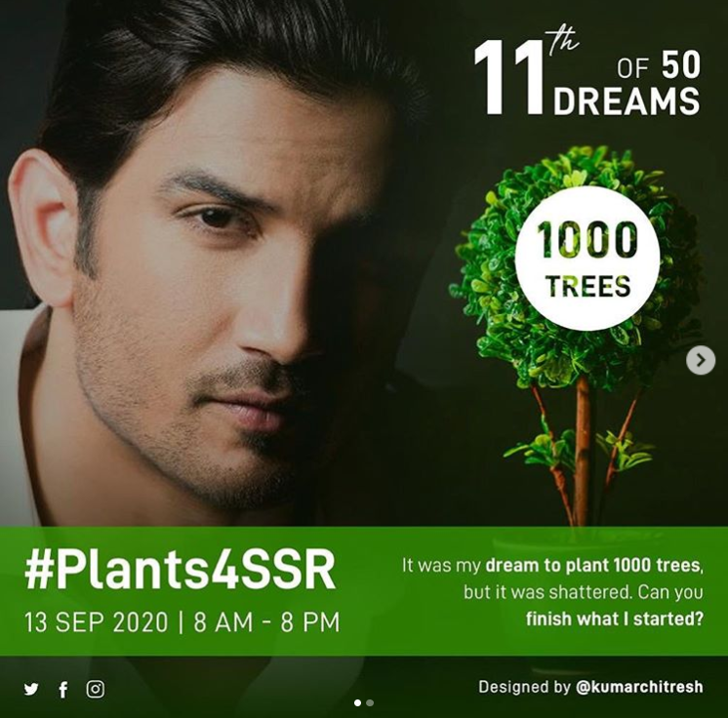Click the small "th" superscript after 11
The image size is (728, 718).
pyautogui.click(x=562, y=41)
